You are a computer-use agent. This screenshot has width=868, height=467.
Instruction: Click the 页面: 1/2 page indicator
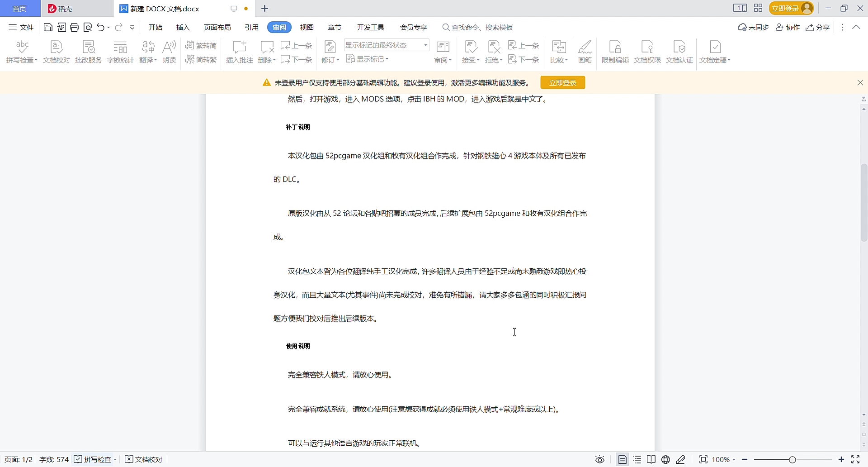[19, 460]
